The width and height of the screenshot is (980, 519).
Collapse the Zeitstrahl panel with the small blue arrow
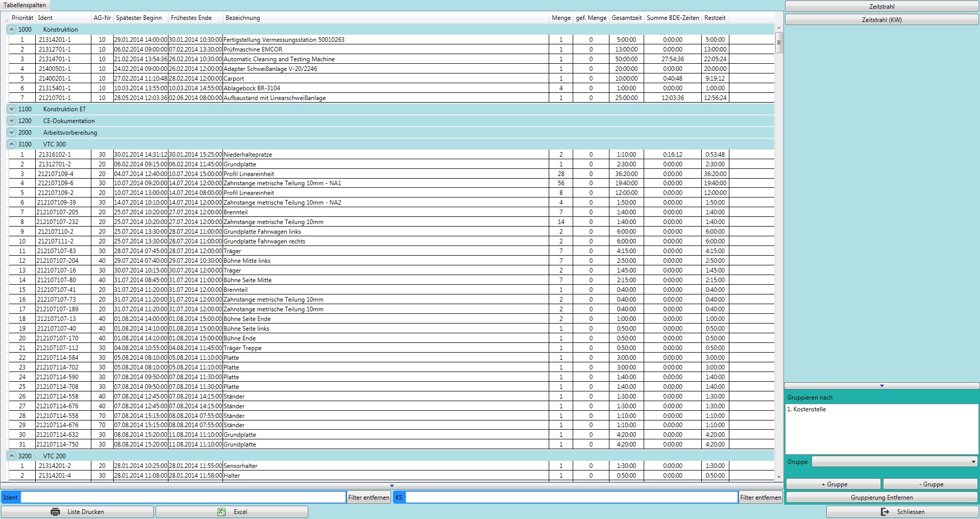click(x=881, y=386)
